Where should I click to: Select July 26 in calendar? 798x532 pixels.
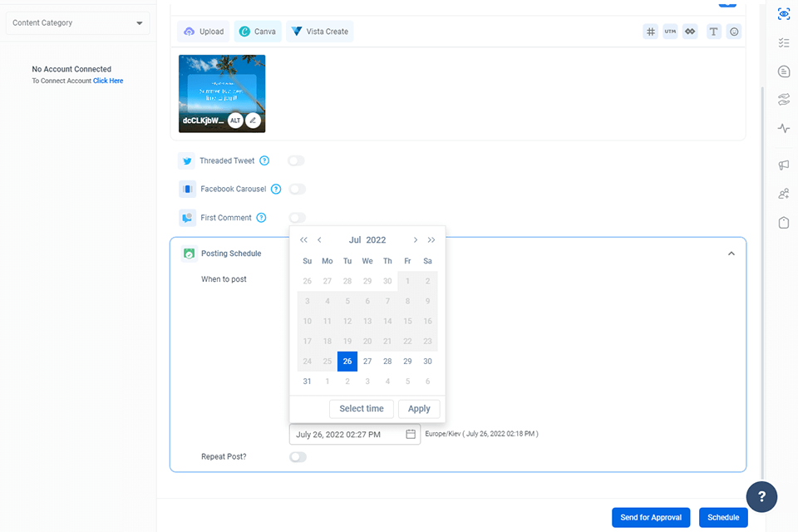click(x=347, y=361)
